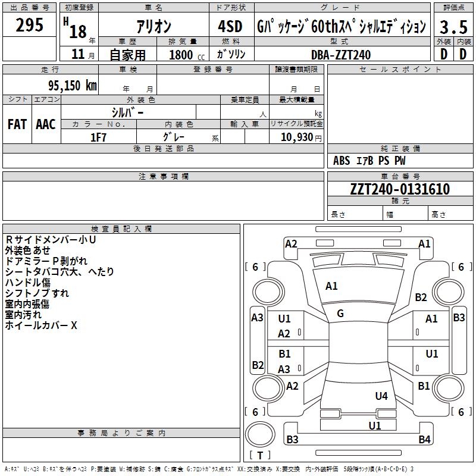Click the lot number 295
The width and height of the screenshot is (476, 476).
29,25
